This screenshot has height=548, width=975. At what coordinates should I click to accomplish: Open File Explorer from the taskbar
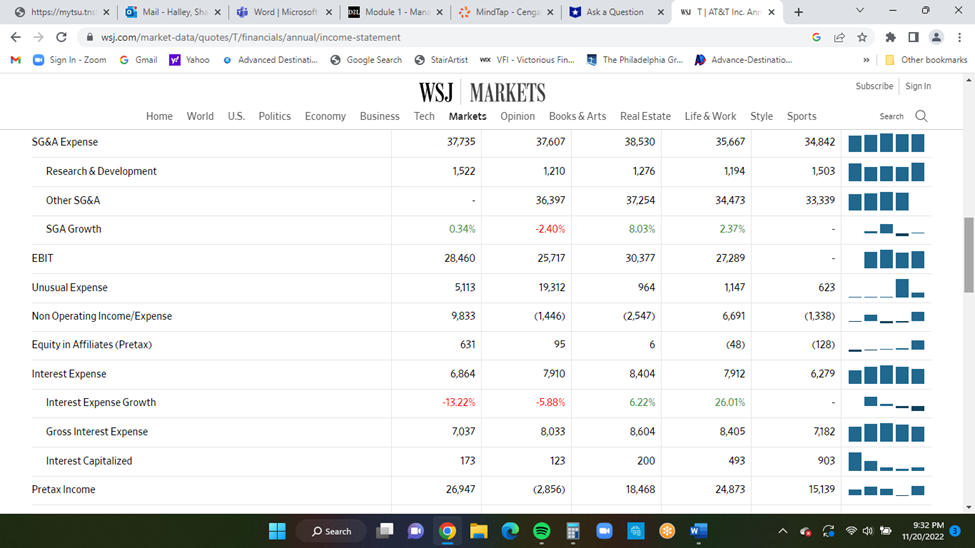click(x=478, y=531)
